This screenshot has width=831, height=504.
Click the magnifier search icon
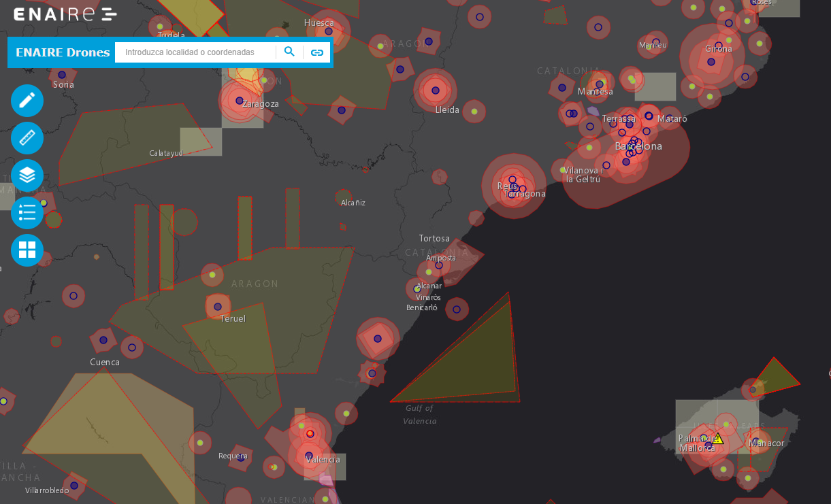tap(289, 52)
